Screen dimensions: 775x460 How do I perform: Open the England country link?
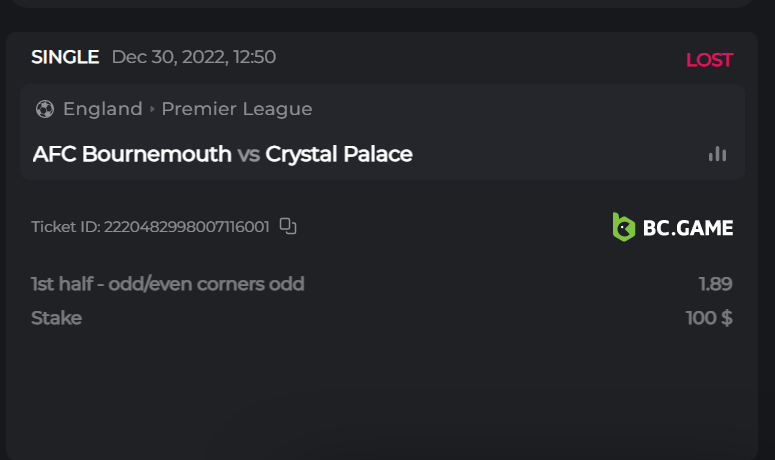(x=102, y=109)
